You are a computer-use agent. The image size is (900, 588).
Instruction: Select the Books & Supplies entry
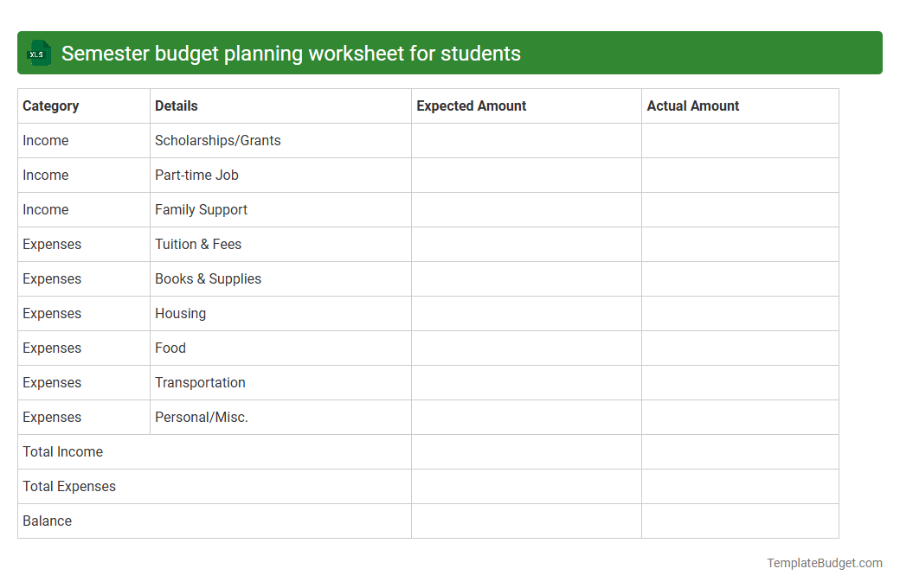[x=208, y=278]
